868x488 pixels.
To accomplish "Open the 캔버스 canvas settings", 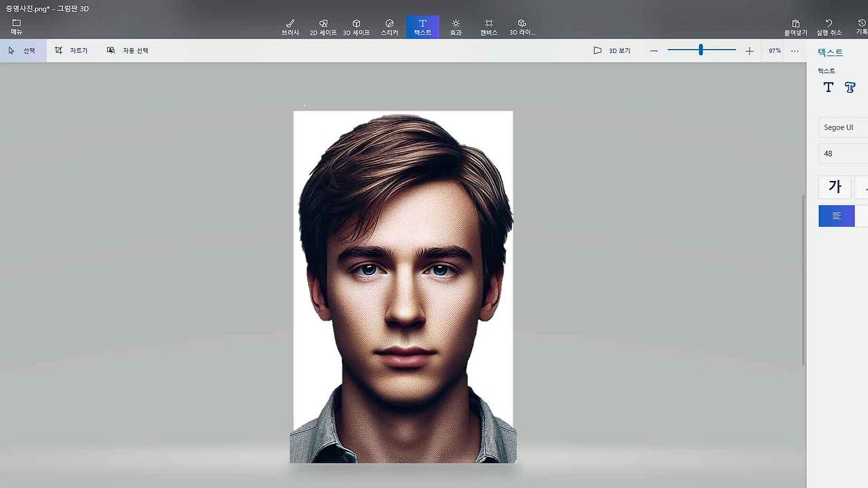I will 488,27.
